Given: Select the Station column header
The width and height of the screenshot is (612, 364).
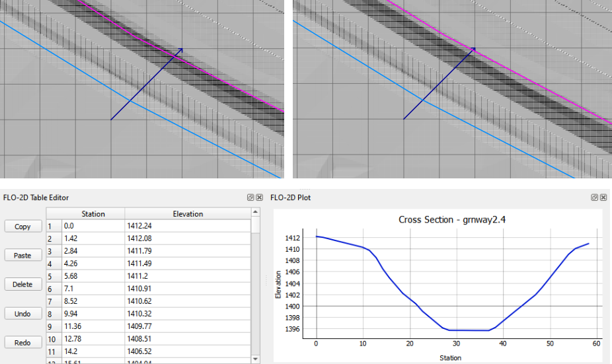Looking at the screenshot, I should coord(93,214).
